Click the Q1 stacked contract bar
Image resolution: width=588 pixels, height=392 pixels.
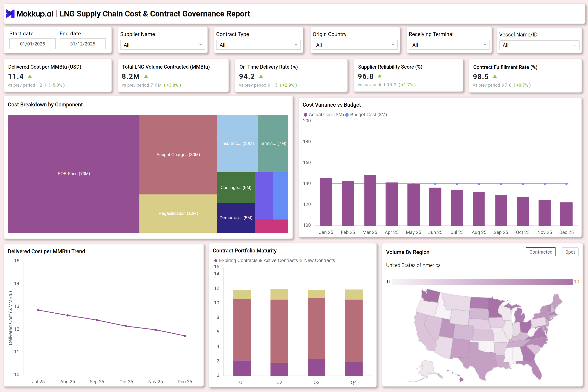tap(242, 333)
